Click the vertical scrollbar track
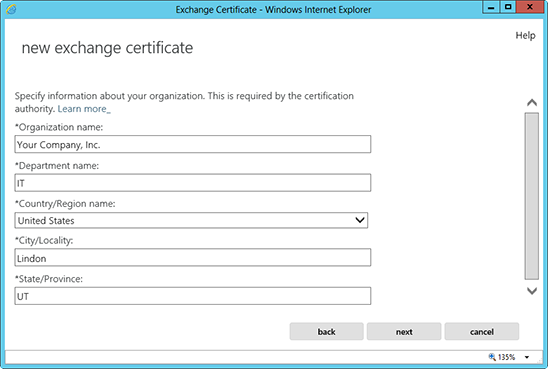Viewport: 548px width, 369px height. 532,196
